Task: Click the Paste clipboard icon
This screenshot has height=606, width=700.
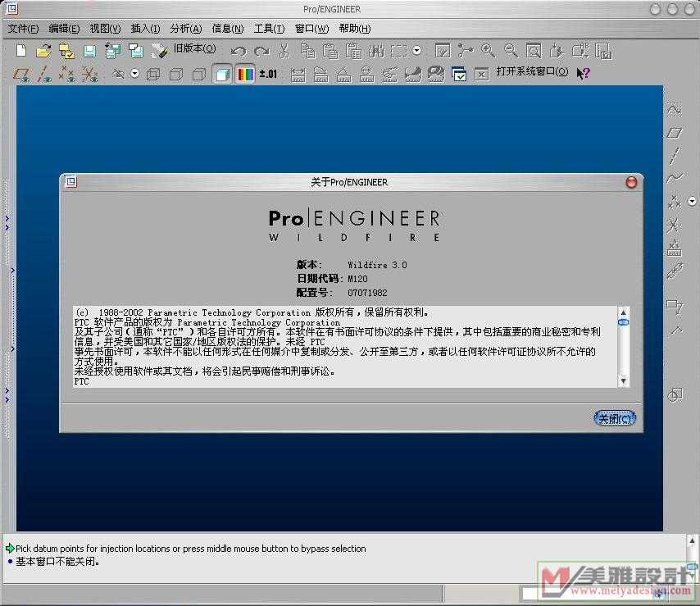Action: (x=330, y=51)
